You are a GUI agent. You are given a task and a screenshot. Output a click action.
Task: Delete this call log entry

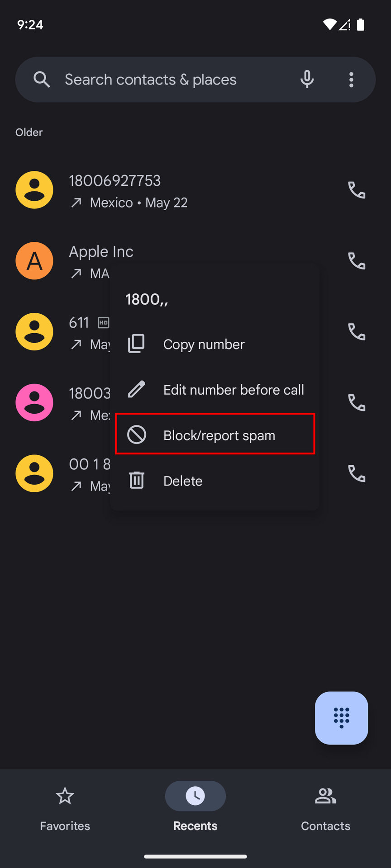[183, 481]
